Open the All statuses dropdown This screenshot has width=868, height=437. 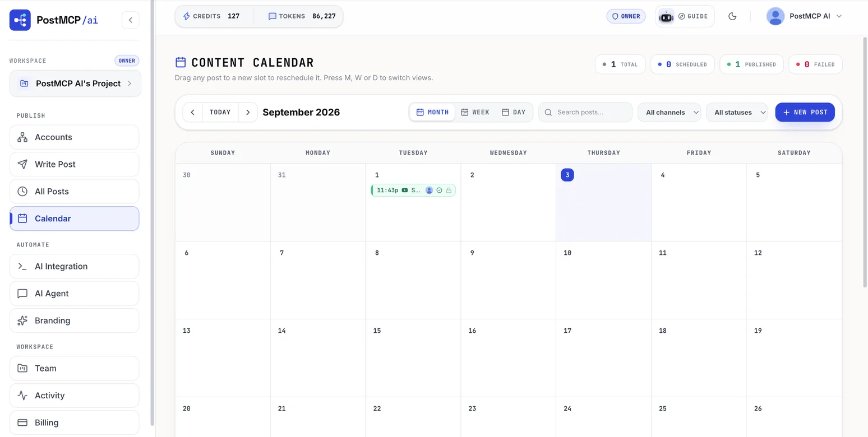pos(737,112)
